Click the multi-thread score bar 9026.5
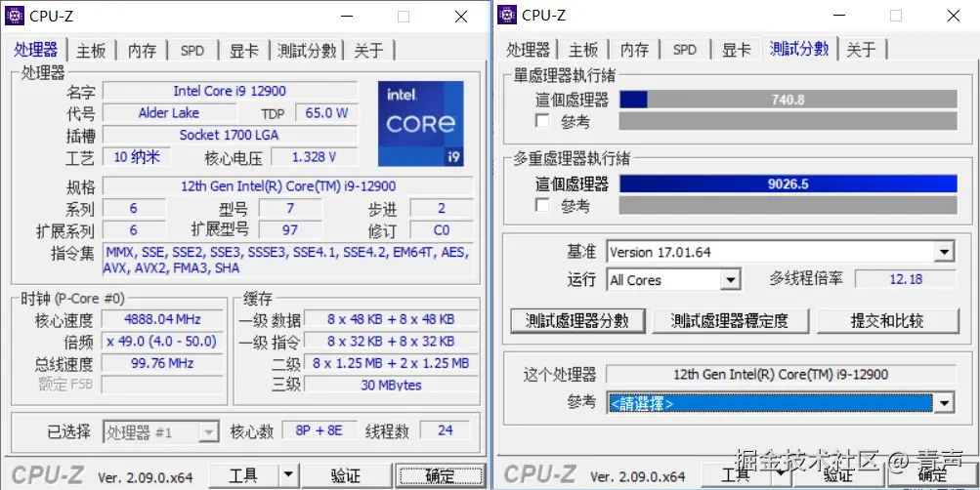This screenshot has height=490, width=980. [788, 184]
